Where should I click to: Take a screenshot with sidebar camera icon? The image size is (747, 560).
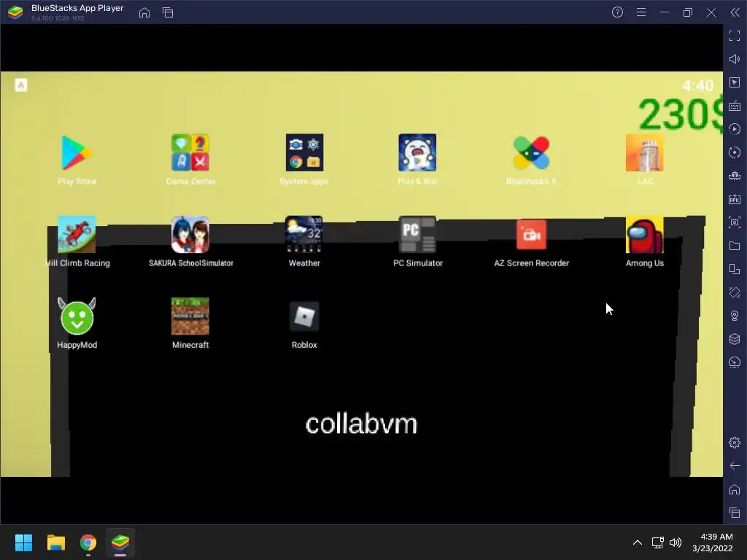[x=735, y=222]
